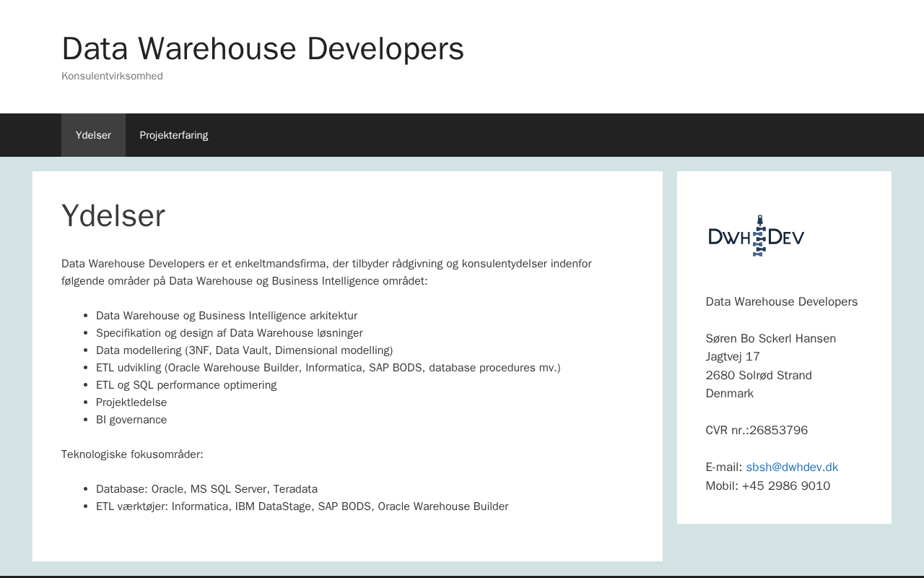Click the 2680 Solrød Strand address line
Screen dimensions: 924x578
coord(758,376)
